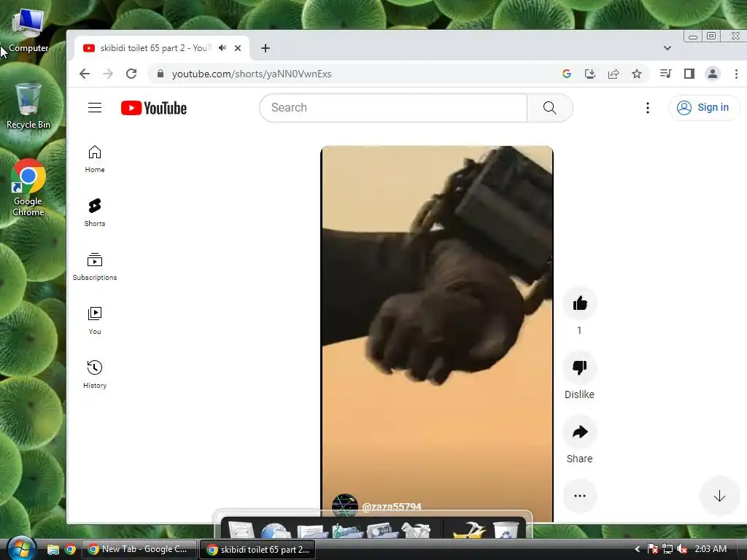Click the Shorts video player
Viewport: 747px width, 560px height.
click(437, 329)
